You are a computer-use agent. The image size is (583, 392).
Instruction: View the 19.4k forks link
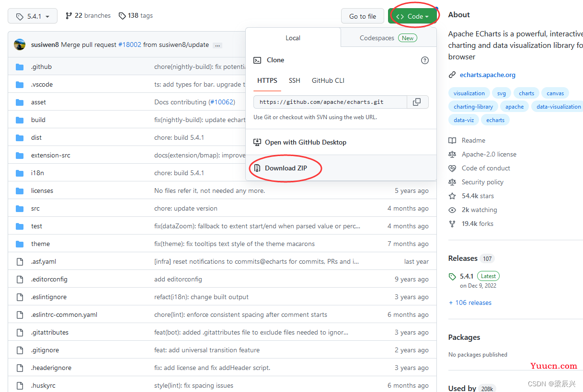click(477, 224)
